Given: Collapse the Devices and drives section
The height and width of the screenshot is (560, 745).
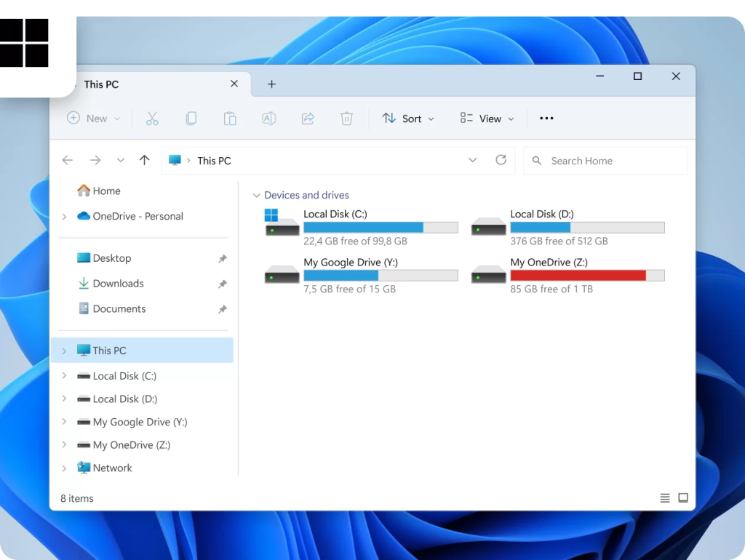Looking at the screenshot, I should click(257, 195).
